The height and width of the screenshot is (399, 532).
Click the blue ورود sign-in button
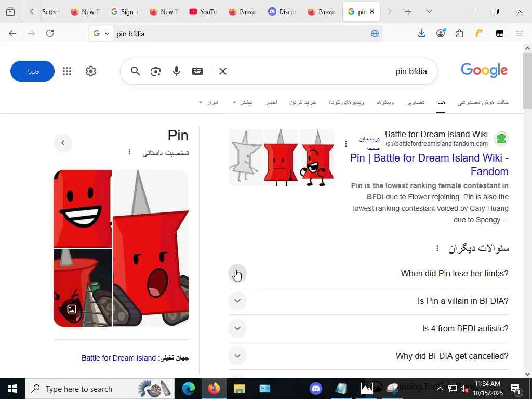[32, 71]
